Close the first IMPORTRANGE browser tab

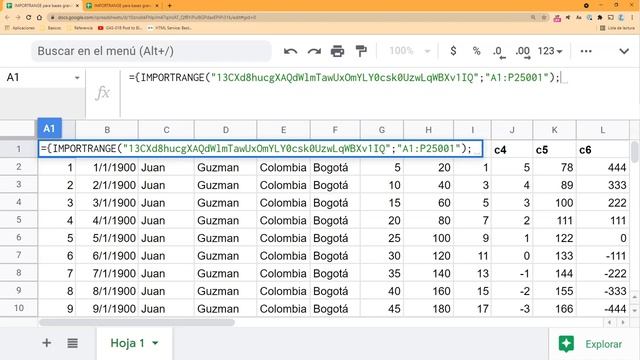coord(77,6)
